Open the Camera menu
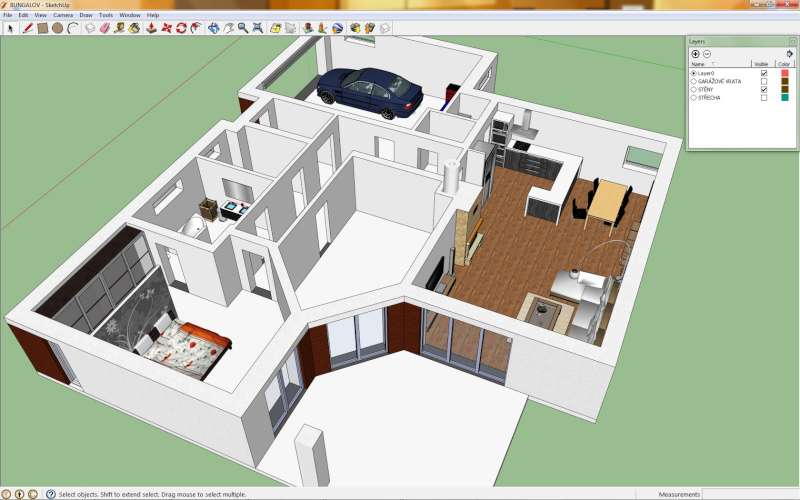 point(62,16)
